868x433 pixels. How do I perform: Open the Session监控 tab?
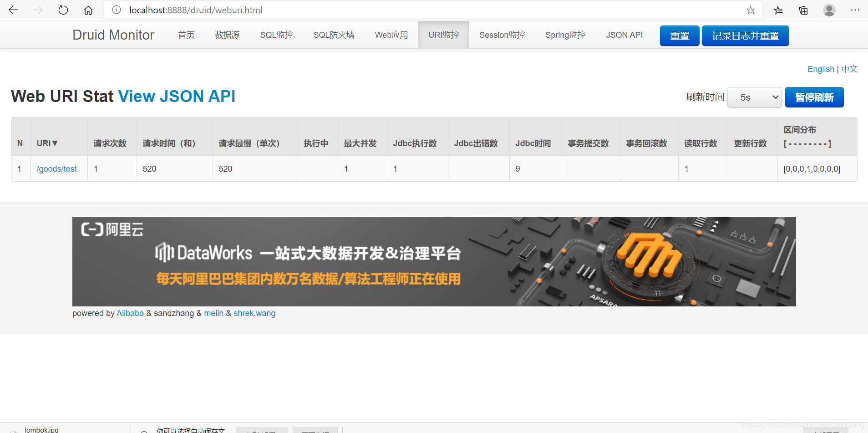coord(502,35)
